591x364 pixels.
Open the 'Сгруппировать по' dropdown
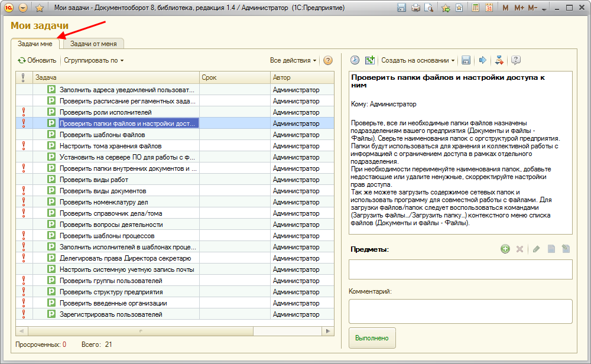click(x=94, y=60)
